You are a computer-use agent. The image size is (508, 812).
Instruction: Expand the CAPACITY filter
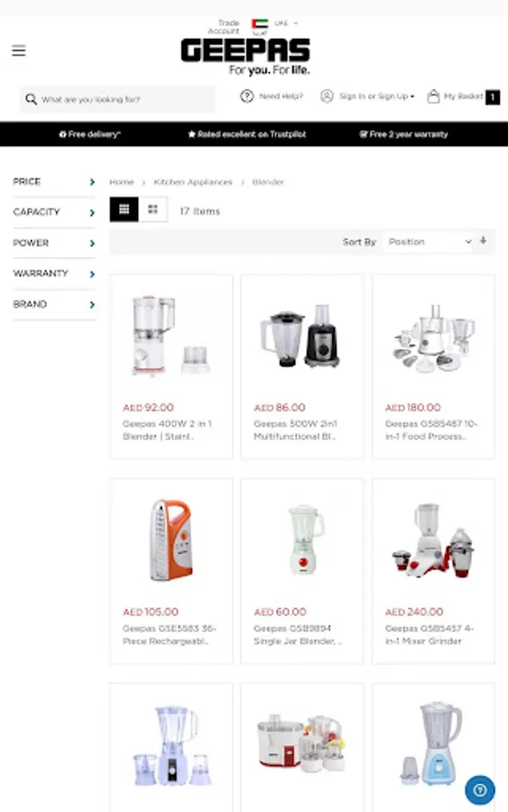(x=54, y=212)
